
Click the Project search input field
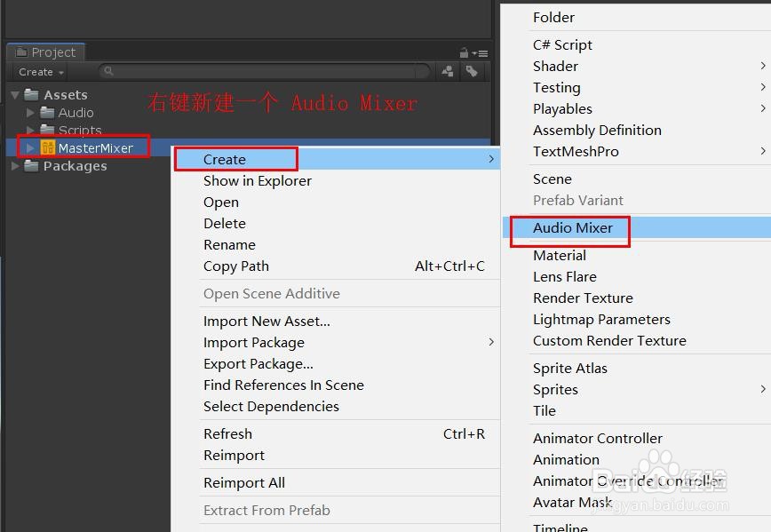pos(265,71)
